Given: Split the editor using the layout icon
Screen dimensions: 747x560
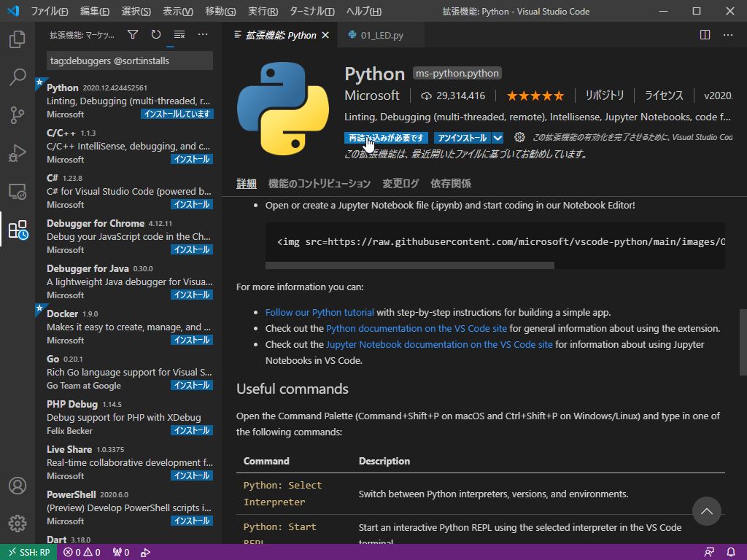Looking at the screenshot, I should [x=704, y=34].
